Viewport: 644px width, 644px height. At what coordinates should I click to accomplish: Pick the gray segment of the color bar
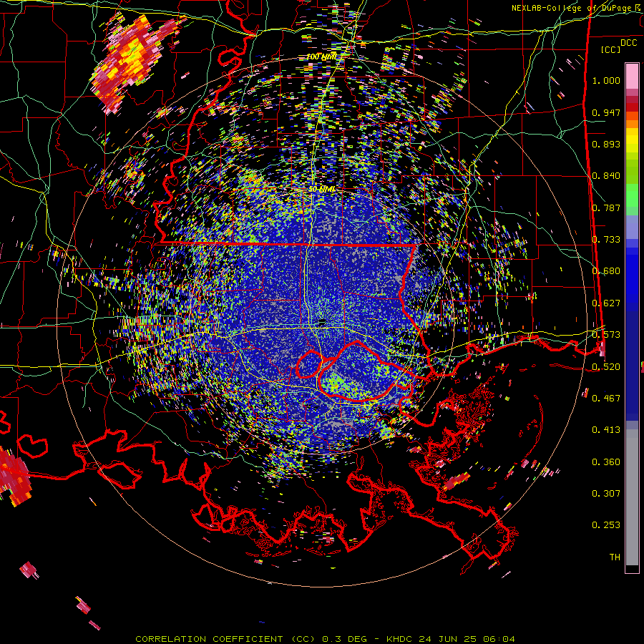click(632, 497)
